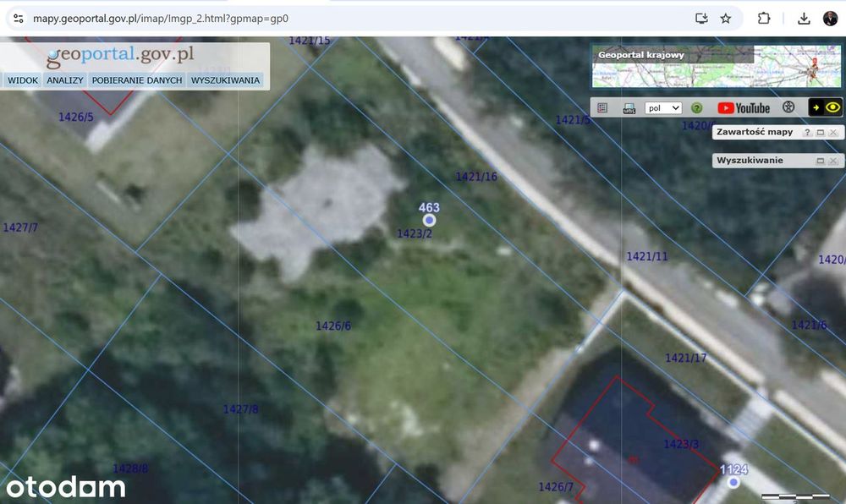Viewport: 846px width, 504px height.
Task: Expand the Wyszukiwanie panel
Action: [820, 161]
